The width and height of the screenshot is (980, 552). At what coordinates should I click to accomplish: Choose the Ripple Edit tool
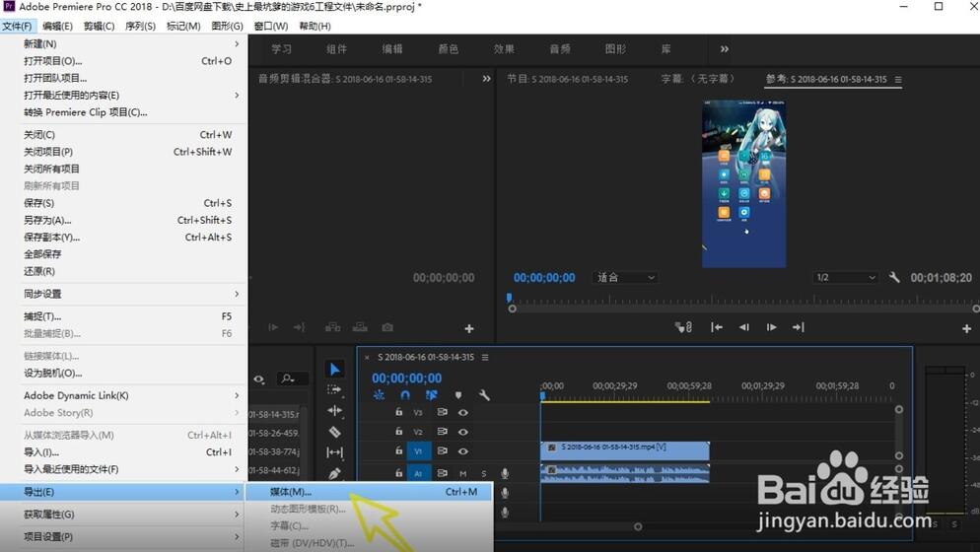click(335, 411)
